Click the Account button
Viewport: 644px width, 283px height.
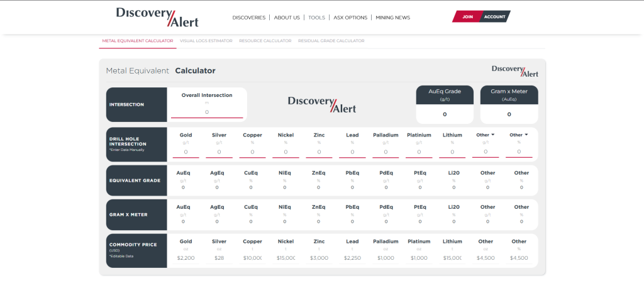(x=494, y=17)
